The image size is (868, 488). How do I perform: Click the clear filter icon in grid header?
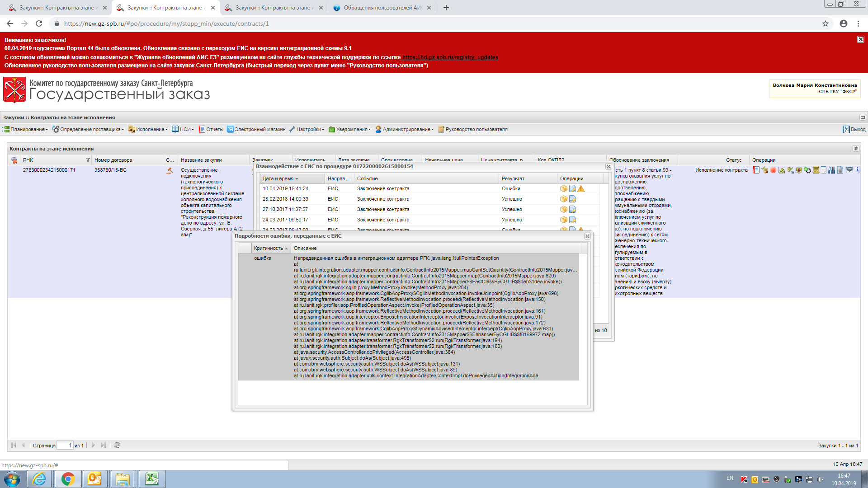coord(14,160)
